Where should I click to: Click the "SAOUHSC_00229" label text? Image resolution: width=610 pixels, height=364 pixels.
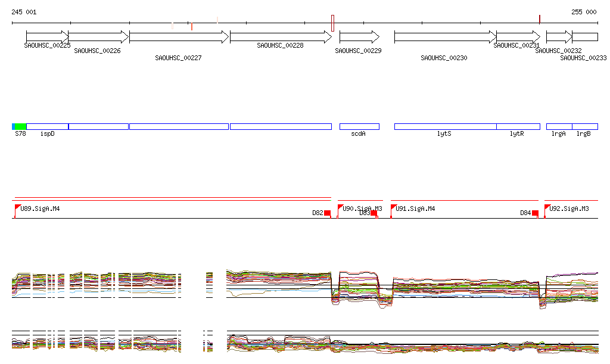coord(358,51)
